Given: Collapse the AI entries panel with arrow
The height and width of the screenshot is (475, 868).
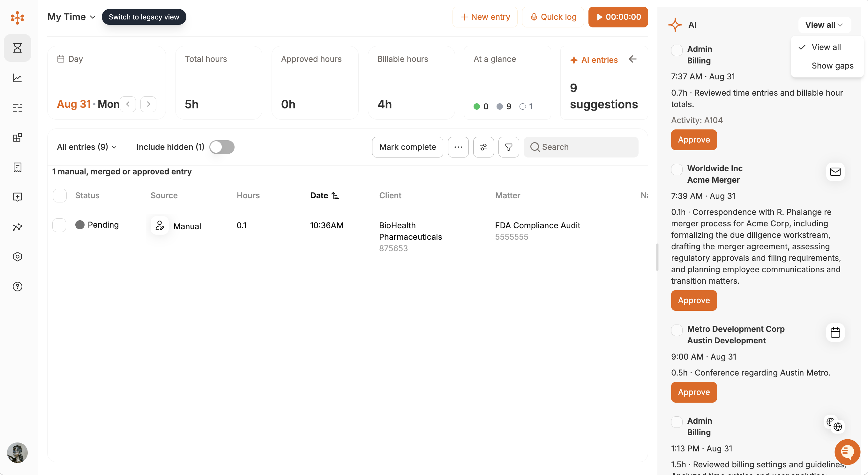Looking at the screenshot, I should (x=632, y=59).
